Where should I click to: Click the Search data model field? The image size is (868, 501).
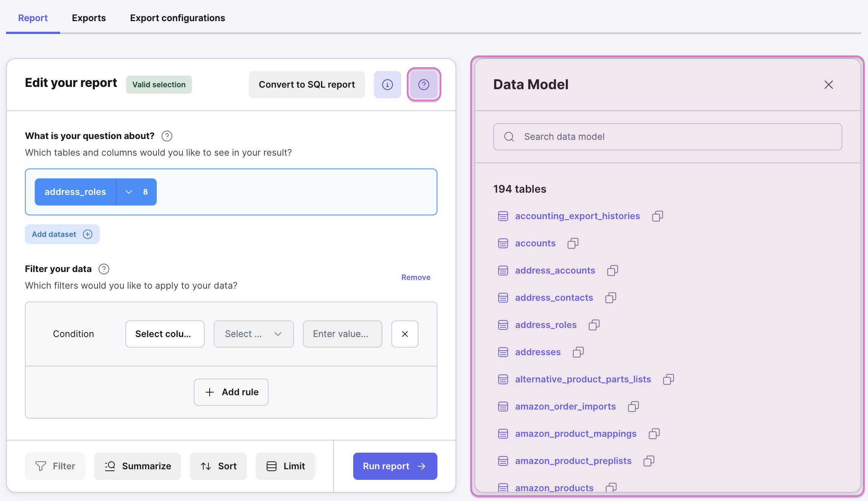coord(667,137)
